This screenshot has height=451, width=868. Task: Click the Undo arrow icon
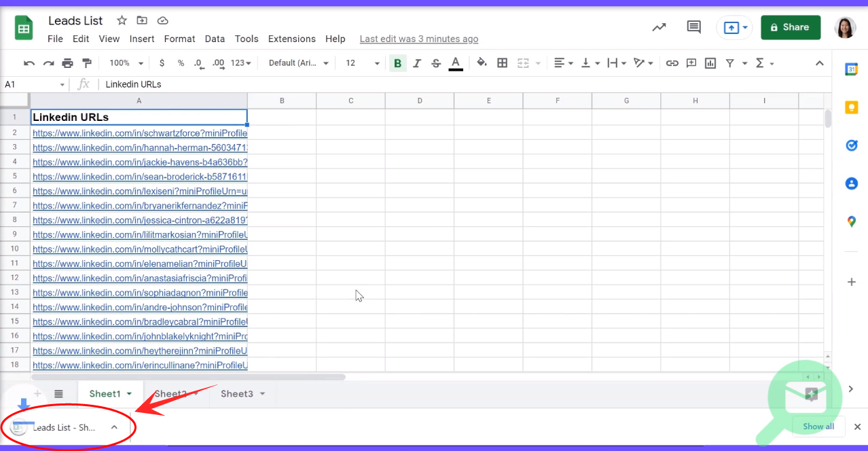[x=29, y=63]
